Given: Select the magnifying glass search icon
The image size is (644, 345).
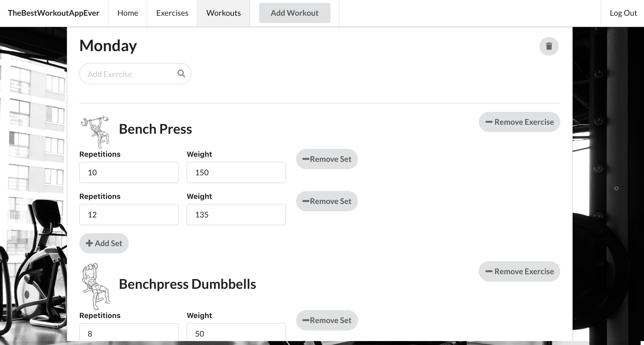Looking at the screenshot, I should point(181,73).
